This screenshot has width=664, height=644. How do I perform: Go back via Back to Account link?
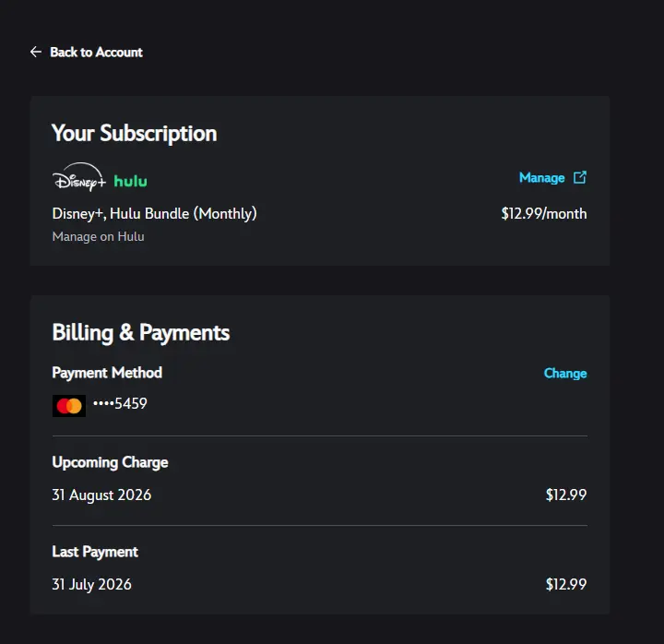[x=96, y=52]
